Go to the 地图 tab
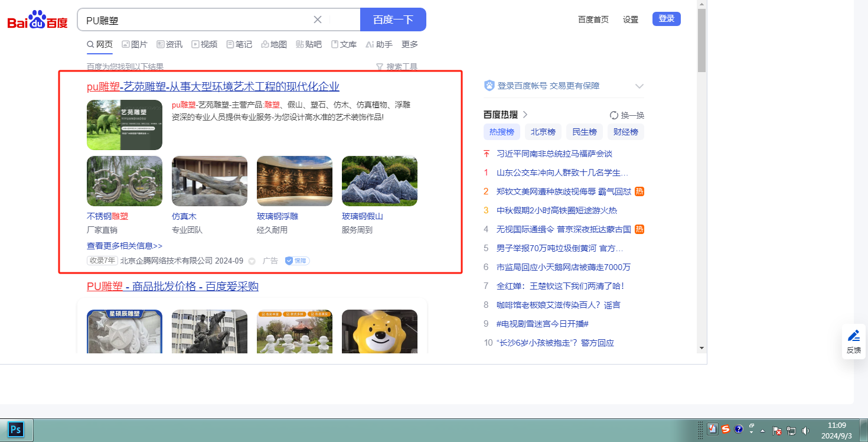The width and height of the screenshot is (868, 442). point(274,44)
